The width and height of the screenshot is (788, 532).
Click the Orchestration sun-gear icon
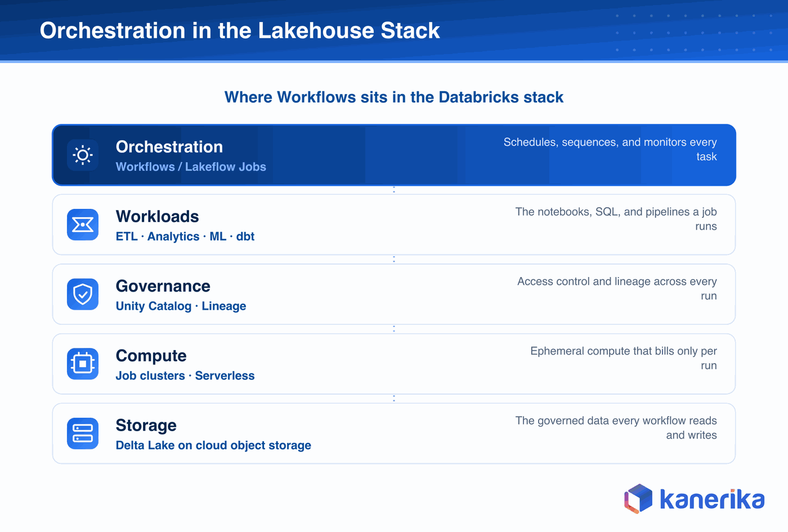(83, 155)
